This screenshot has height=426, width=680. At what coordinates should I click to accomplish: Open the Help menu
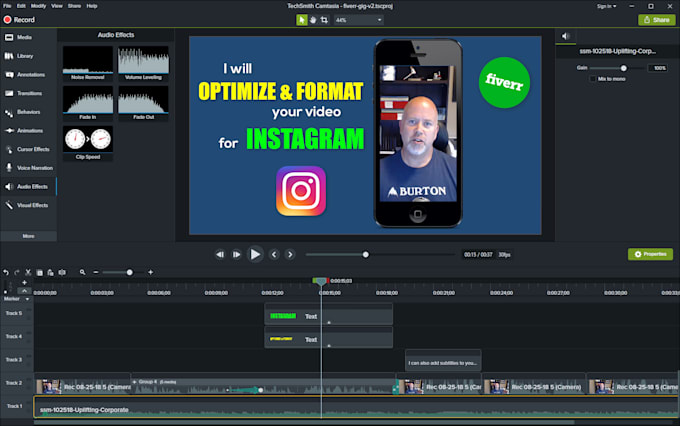pos(92,6)
